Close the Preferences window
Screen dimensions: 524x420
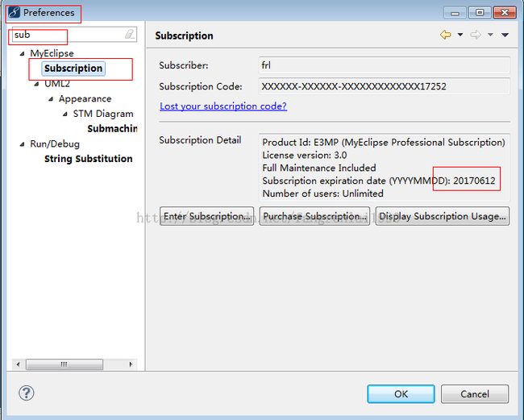(x=505, y=13)
